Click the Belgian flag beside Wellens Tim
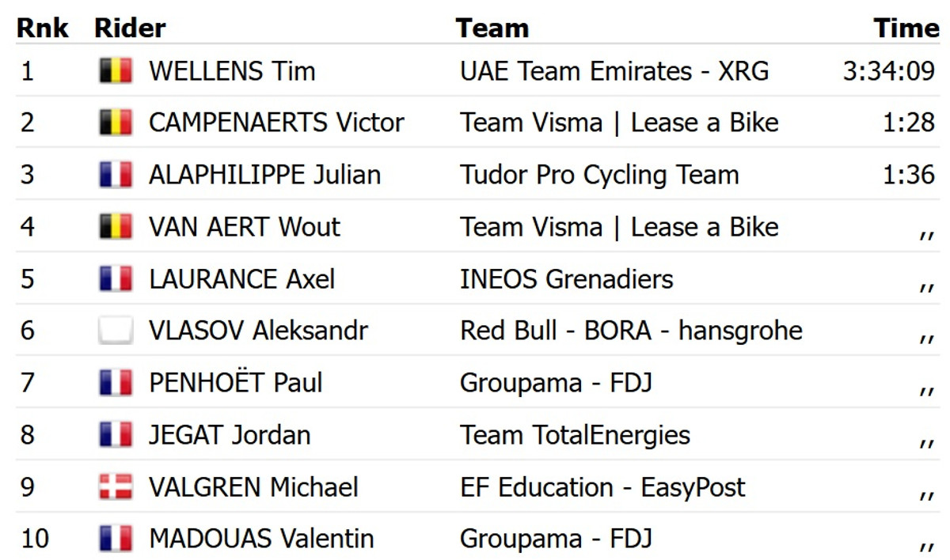 (x=116, y=72)
